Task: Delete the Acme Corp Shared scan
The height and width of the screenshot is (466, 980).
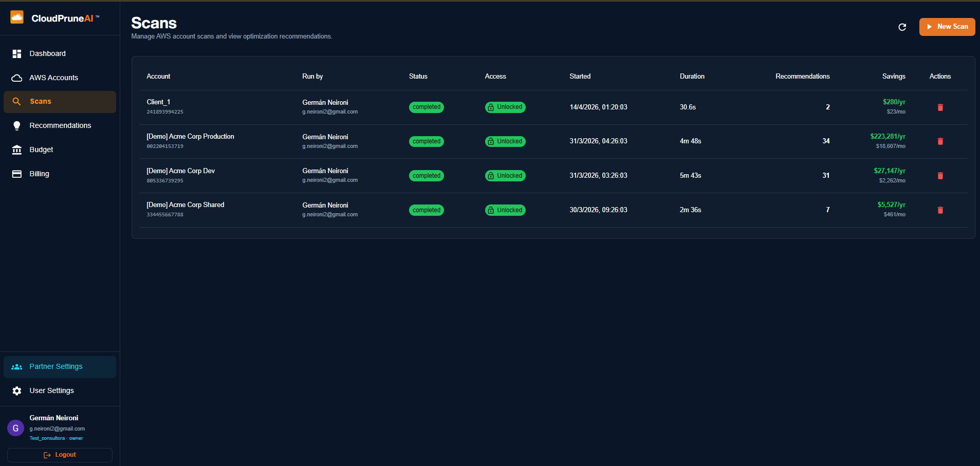Action: tap(940, 210)
